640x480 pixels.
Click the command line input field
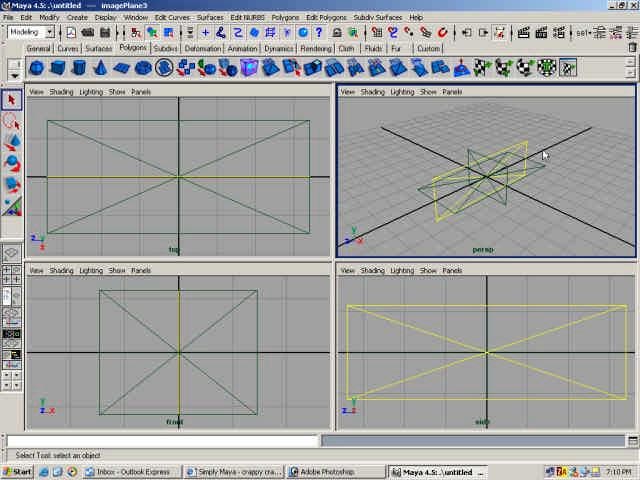click(162, 440)
